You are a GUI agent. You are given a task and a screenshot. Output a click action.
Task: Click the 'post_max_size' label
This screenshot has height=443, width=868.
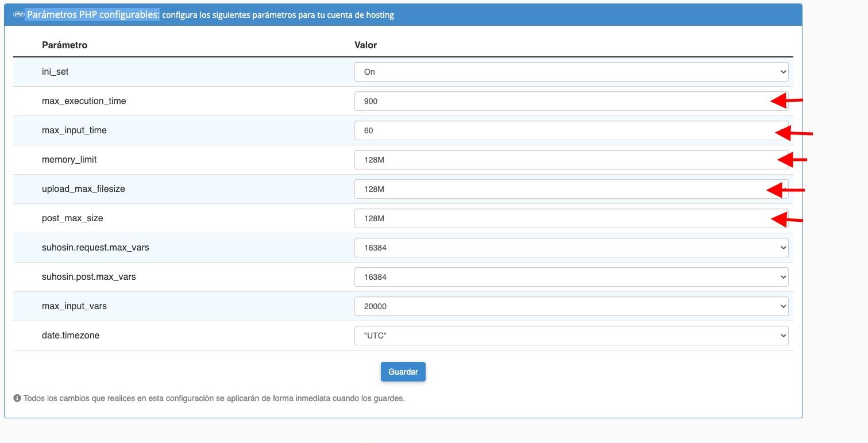(72, 218)
